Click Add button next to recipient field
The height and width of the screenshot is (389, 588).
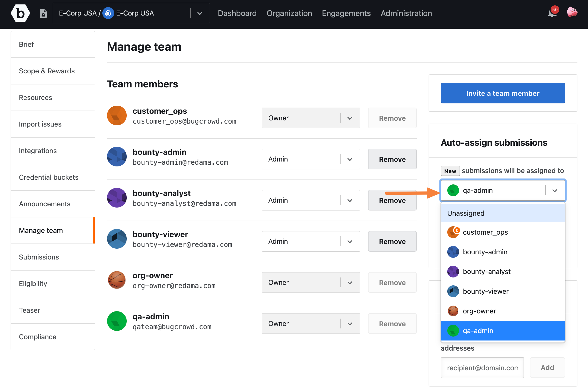(547, 368)
